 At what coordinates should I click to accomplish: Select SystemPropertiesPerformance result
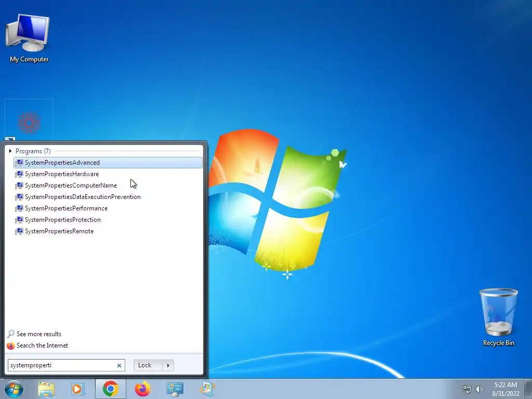[108, 208]
